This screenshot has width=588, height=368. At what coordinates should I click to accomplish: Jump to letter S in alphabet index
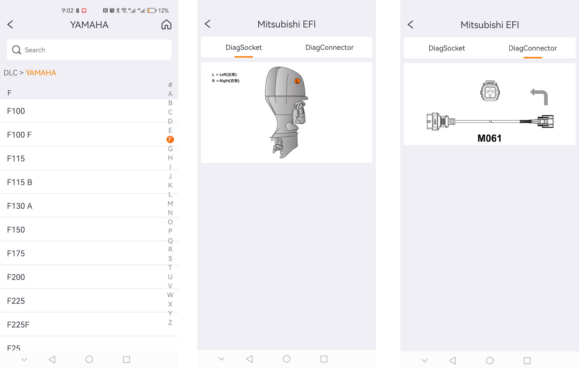pos(170,258)
